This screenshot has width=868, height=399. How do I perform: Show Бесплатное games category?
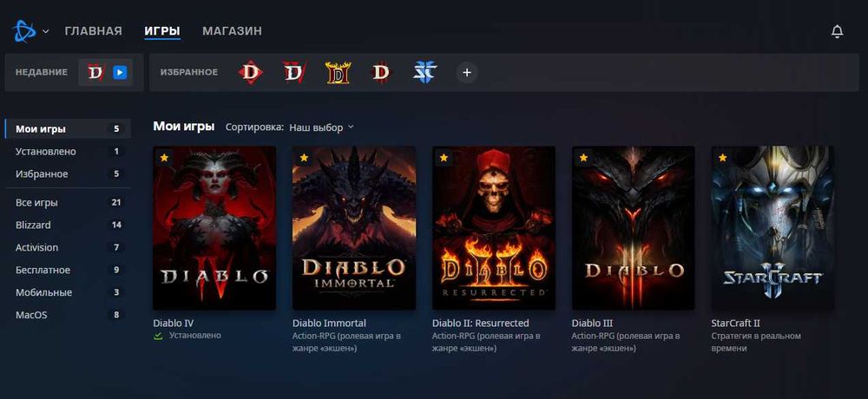coord(68,270)
